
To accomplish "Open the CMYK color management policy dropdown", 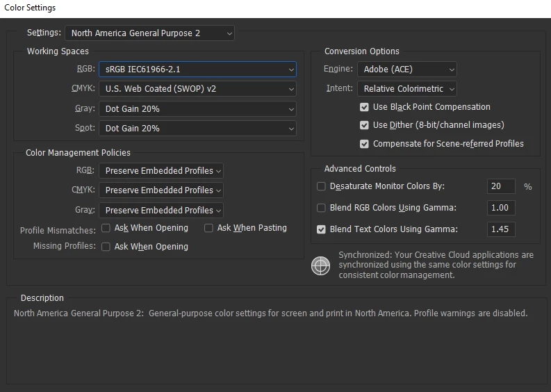I will tap(161, 190).
